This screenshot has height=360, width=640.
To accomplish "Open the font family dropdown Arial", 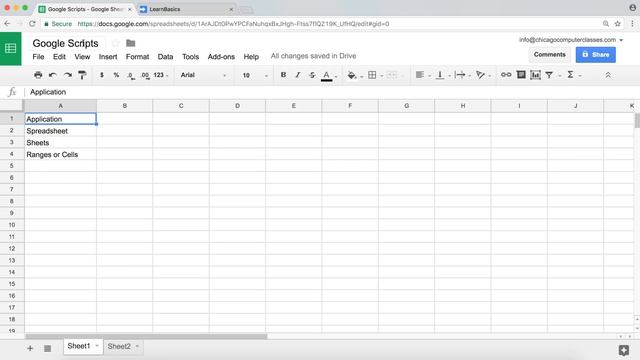I will [x=203, y=75].
